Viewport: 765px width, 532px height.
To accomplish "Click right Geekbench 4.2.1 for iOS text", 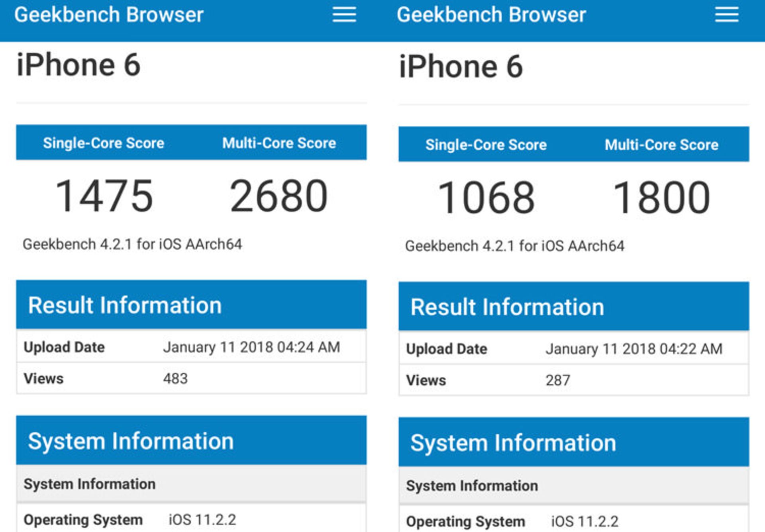I will [514, 246].
